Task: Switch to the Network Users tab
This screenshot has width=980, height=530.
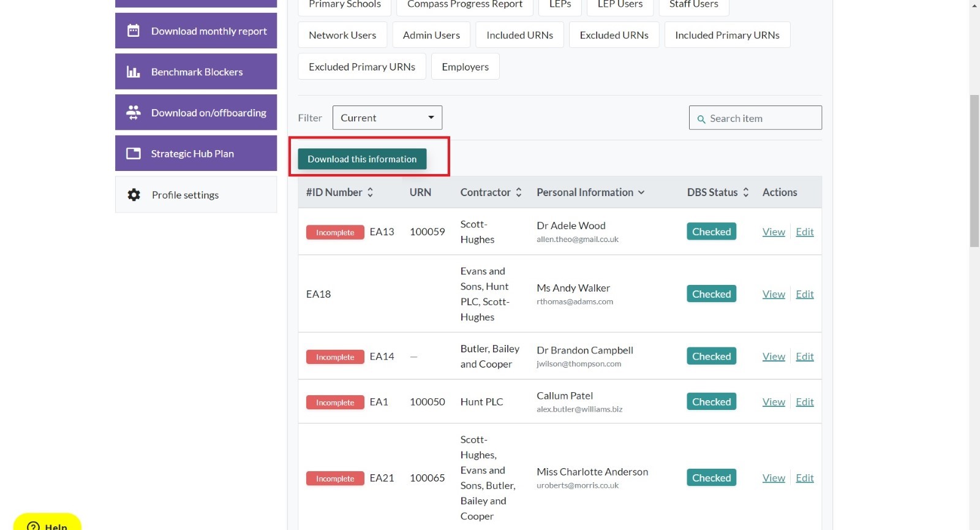Action: 342,35
